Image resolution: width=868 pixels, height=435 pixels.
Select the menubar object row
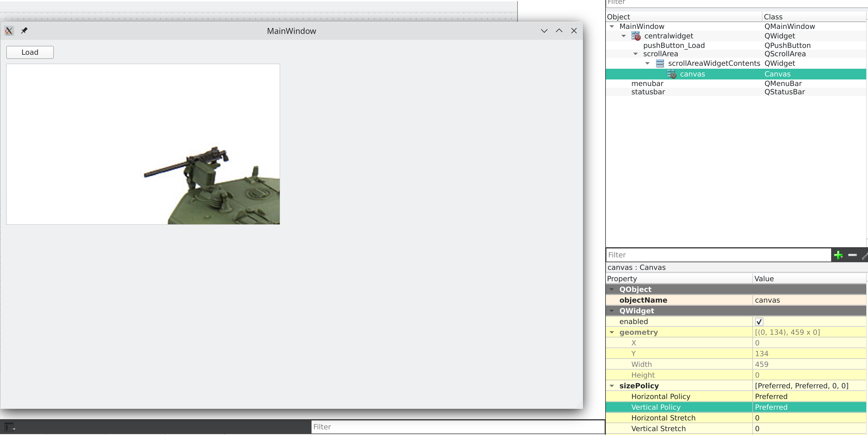pyautogui.click(x=736, y=83)
